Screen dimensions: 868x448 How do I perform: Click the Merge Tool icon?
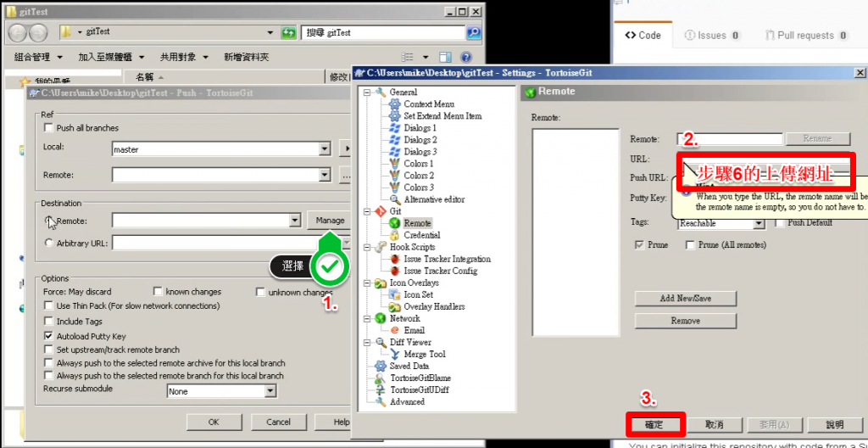click(394, 354)
